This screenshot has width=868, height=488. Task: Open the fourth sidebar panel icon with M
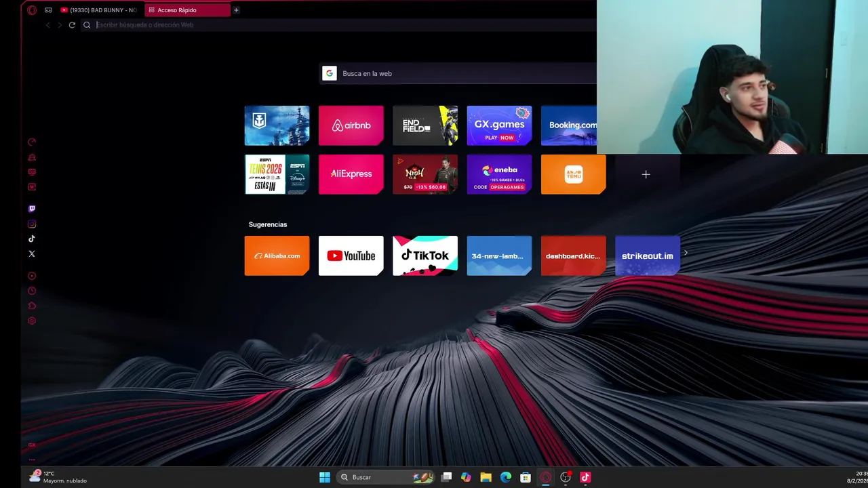coord(32,187)
